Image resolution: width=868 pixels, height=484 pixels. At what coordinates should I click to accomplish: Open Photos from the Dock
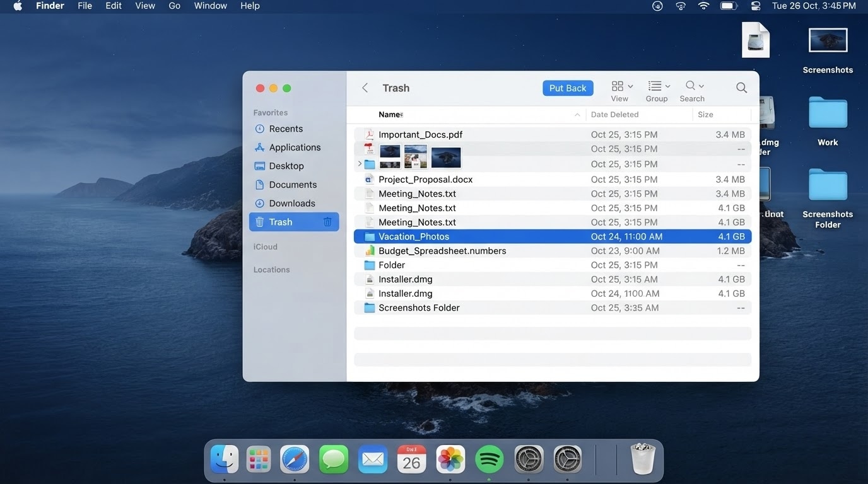click(450, 459)
